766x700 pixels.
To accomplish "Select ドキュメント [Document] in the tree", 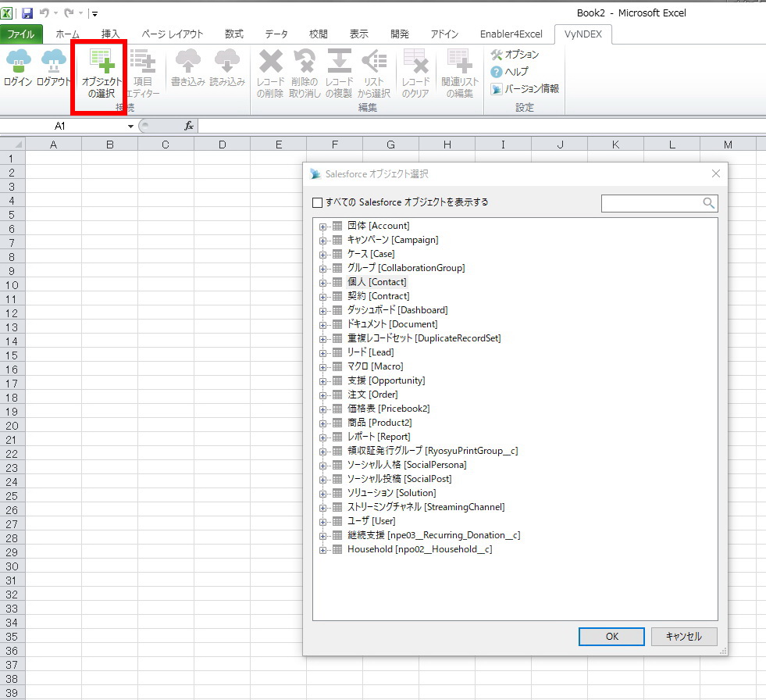I will pos(392,324).
